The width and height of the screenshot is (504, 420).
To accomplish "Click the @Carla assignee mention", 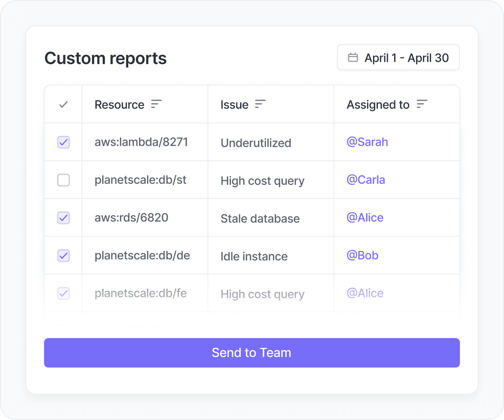I will [366, 180].
